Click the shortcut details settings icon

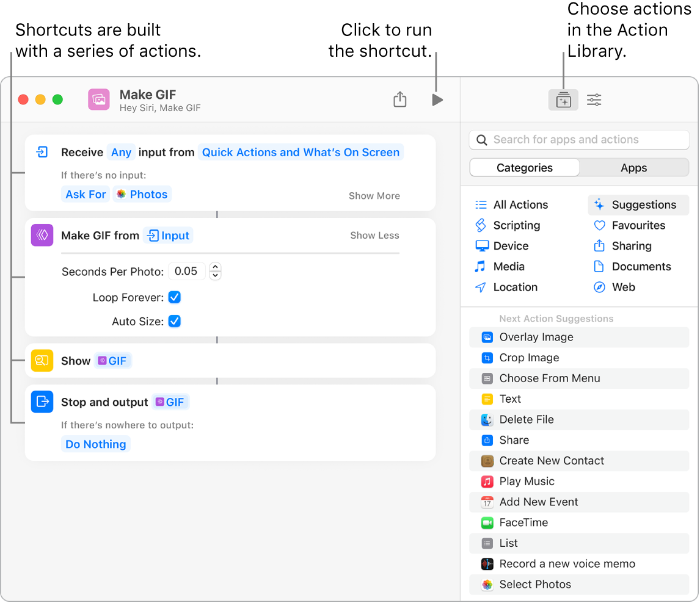(x=593, y=99)
